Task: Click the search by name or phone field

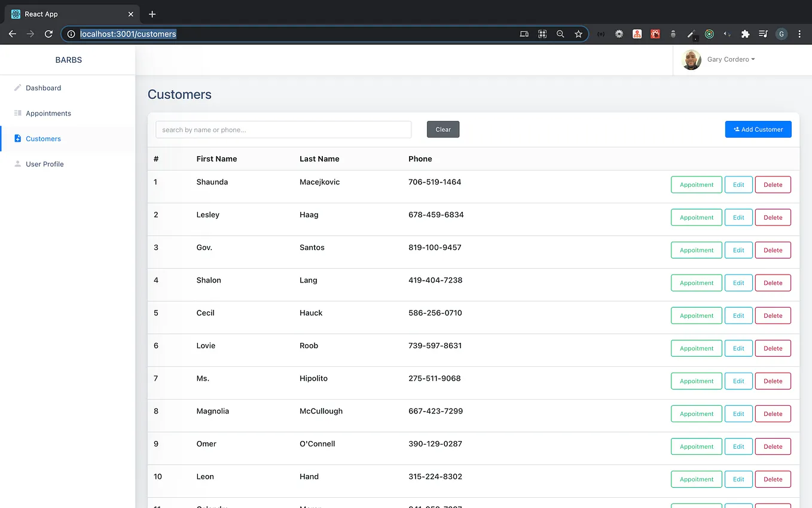Action: pos(283,130)
